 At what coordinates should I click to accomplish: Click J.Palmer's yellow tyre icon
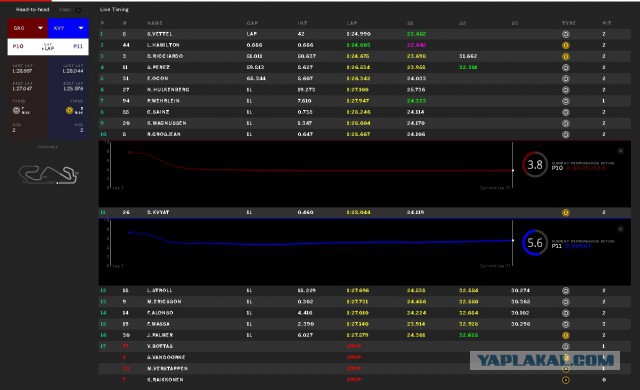point(566,335)
